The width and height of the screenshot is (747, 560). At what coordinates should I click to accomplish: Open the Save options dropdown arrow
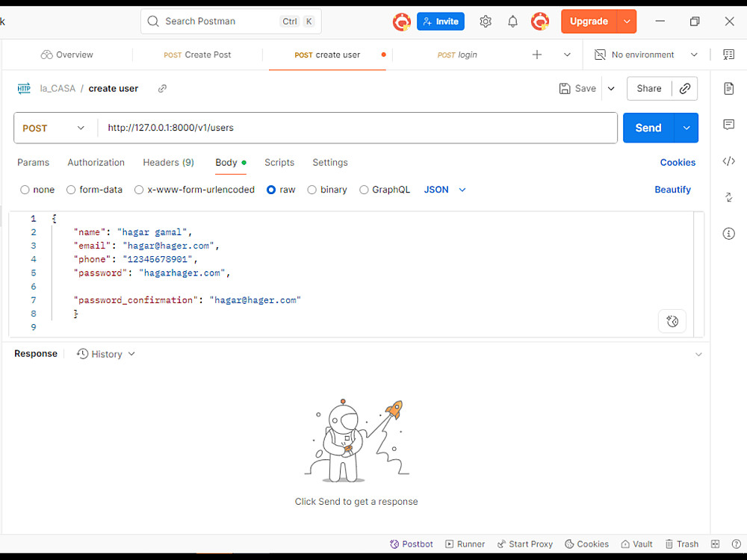611,89
